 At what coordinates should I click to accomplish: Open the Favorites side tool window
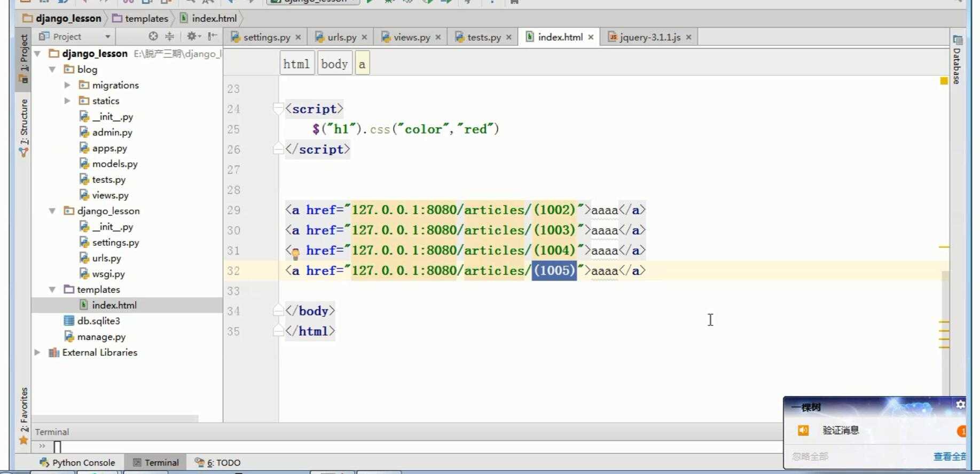coord(23,416)
